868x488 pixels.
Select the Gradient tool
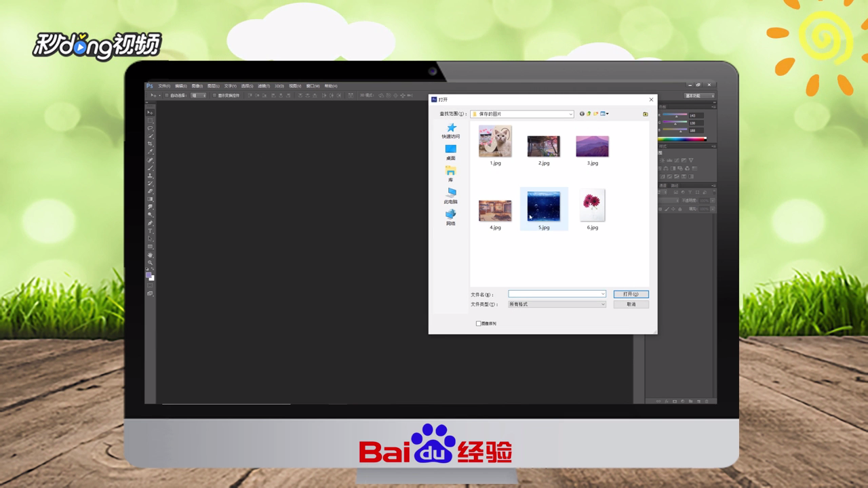pos(151,199)
